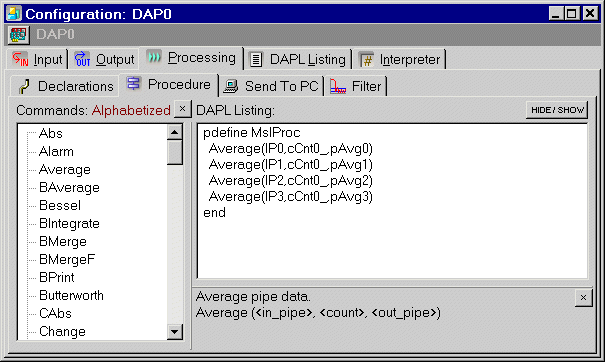
Task: Click the Average(IP2,cCnt0_,pAvg2) line
Action: pyautogui.click(x=291, y=181)
